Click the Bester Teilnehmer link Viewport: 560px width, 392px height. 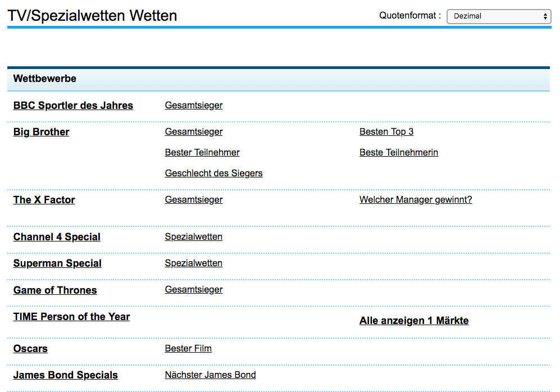tap(202, 152)
